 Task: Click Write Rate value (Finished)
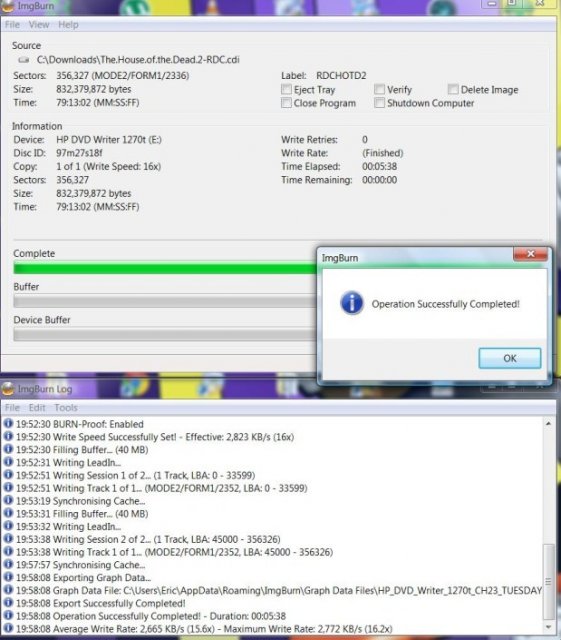(383, 153)
